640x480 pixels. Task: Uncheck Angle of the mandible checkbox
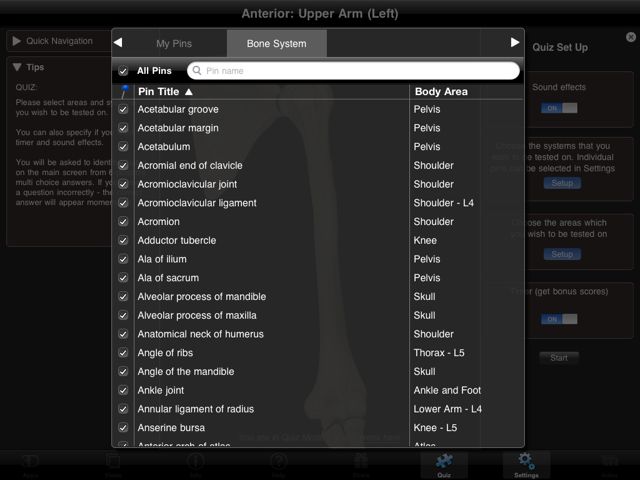(x=123, y=372)
